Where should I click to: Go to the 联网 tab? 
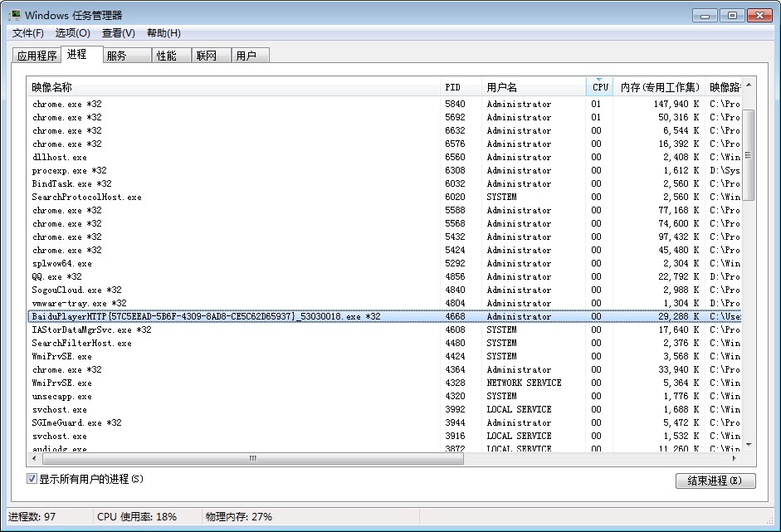point(212,56)
